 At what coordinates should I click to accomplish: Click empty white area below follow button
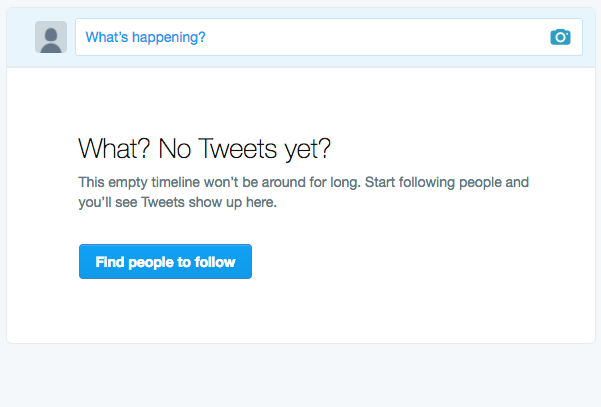pyautogui.click(x=301, y=310)
